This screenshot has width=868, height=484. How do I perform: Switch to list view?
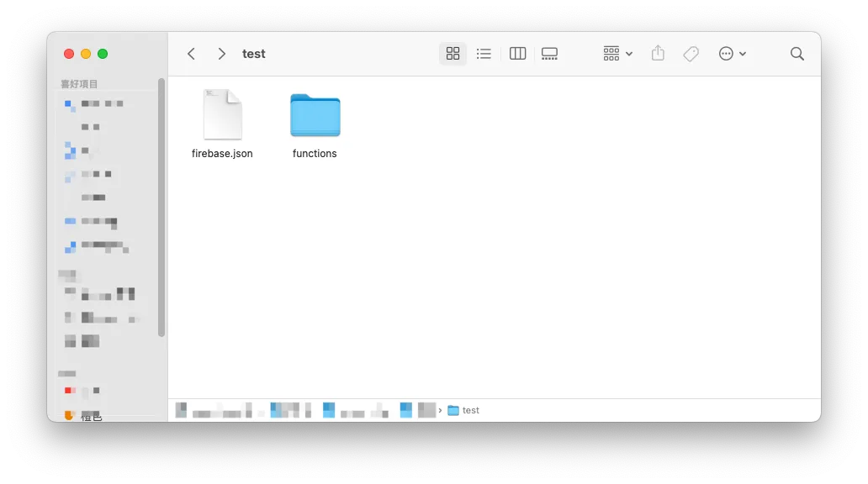point(484,54)
